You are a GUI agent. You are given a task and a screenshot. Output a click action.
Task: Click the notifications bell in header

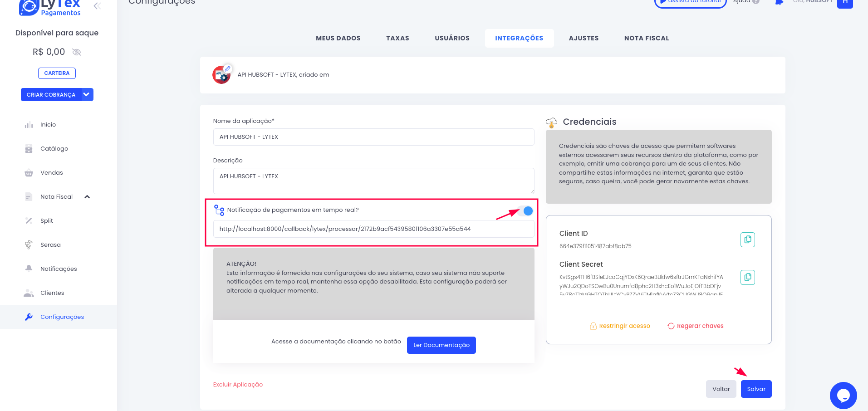[779, 2]
